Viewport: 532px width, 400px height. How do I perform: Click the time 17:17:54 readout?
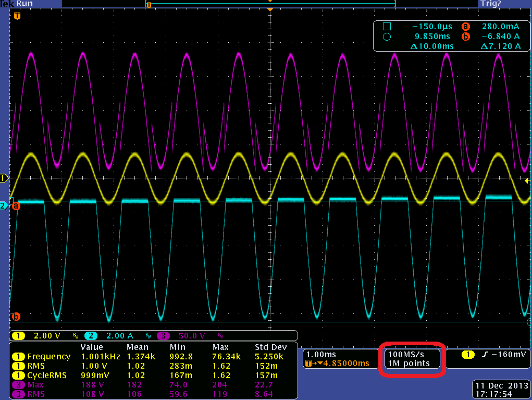tap(493, 394)
